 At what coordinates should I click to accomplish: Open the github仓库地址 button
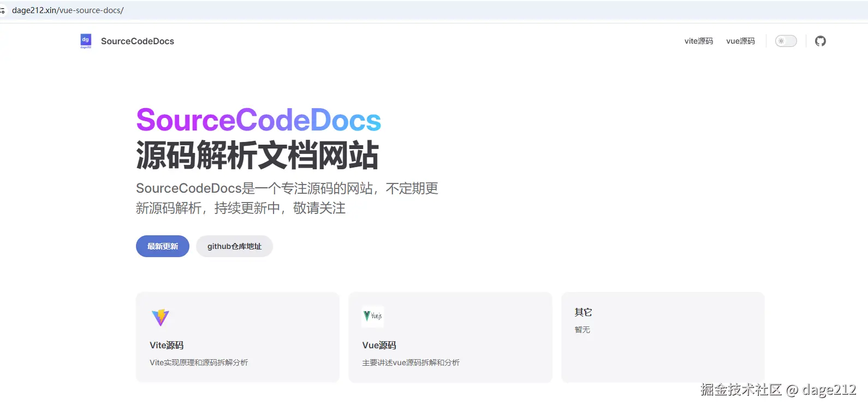234,246
